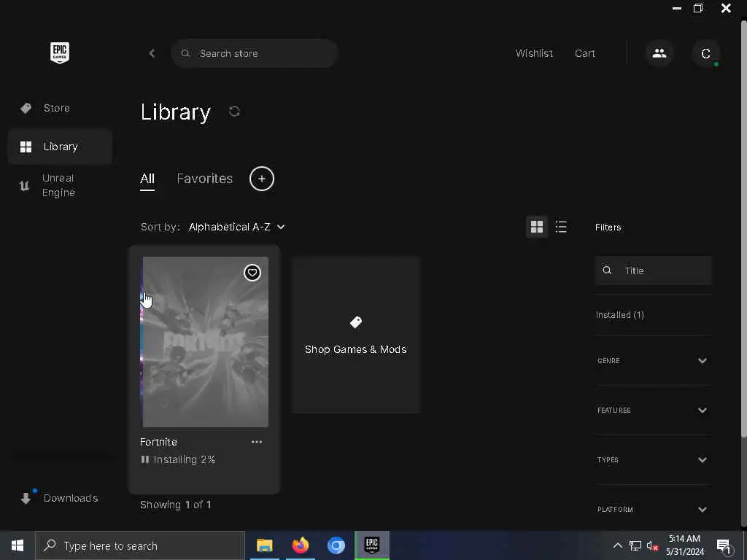Open the Cart page
Viewport: 747px width, 560px height.
pyautogui.click(x=584, y=53)
